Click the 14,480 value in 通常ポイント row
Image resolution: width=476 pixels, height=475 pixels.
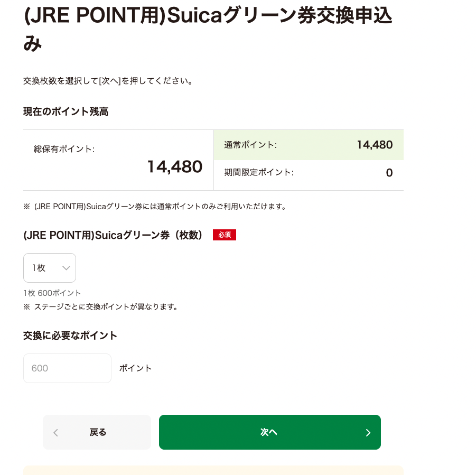[375, 145]
